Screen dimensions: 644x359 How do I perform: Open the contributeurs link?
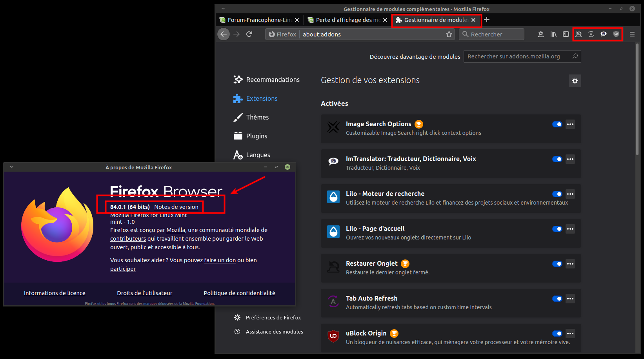(128, 239)
